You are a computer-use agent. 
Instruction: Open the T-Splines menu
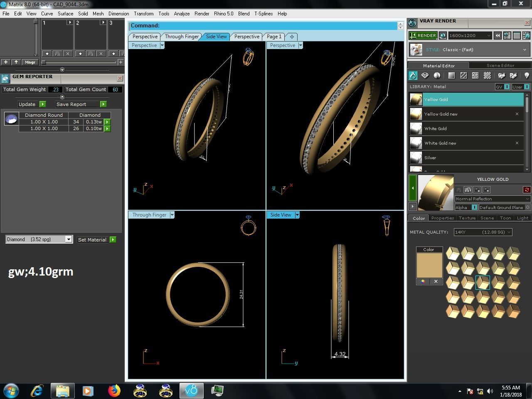(264, 14)
